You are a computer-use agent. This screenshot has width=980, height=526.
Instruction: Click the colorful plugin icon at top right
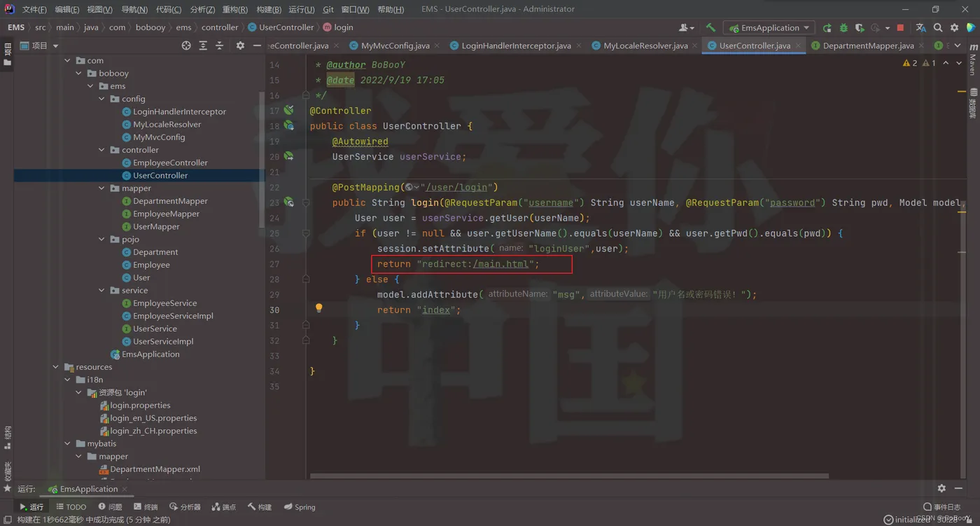[971, 28]
